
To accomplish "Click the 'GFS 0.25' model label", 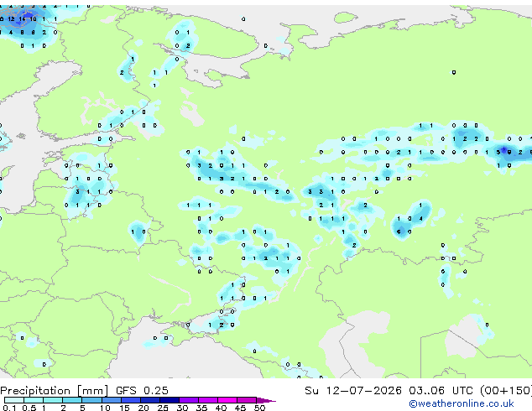I will pyautogui.click(x=142, y=390).
